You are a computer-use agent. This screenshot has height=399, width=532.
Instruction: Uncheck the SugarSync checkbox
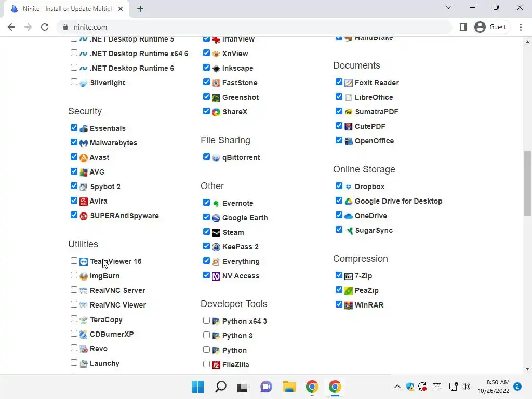coord(339,230)
